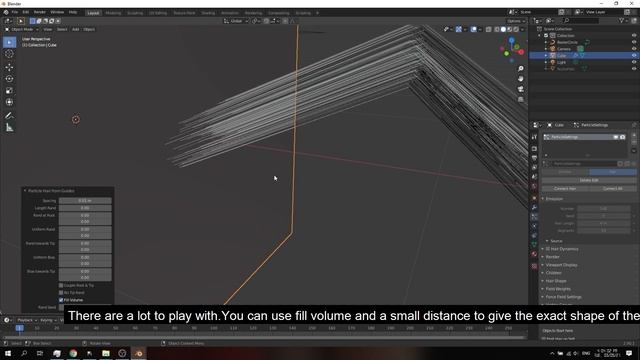640x360 pixels.
Task: Hide the Light object
Action: pyautogui.click(x=634, y=62)
